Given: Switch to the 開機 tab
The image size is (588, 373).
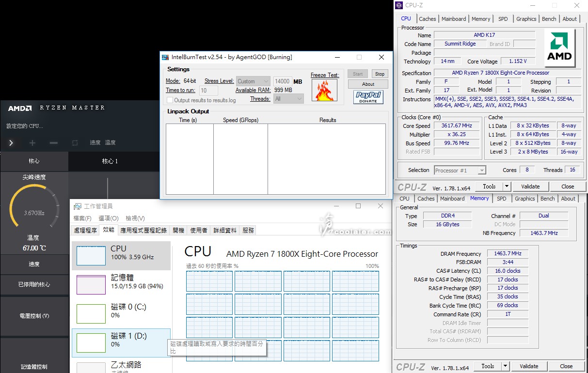Looking at the screenshot, I should tap(178, 231).
